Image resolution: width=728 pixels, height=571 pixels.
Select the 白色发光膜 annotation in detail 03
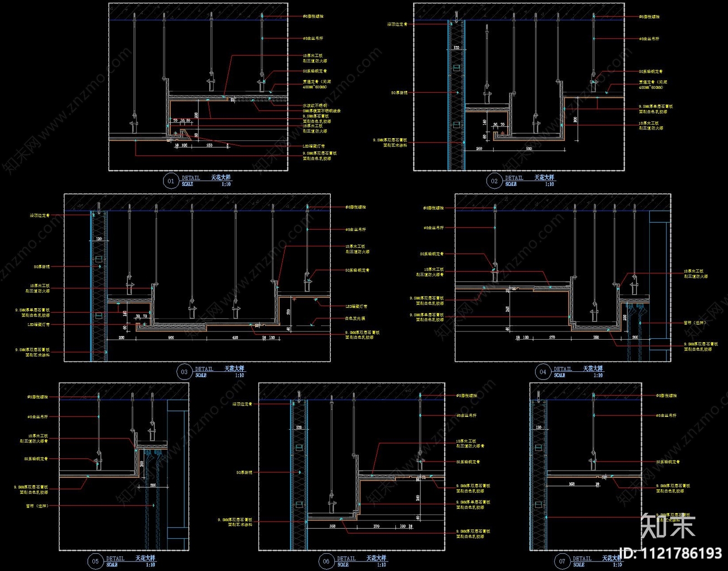click(x=355, y=319)
